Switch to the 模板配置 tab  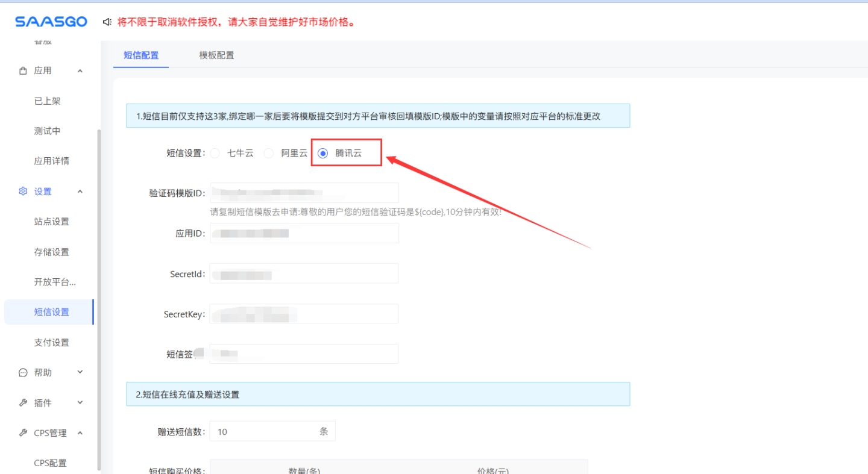point(216,55)
